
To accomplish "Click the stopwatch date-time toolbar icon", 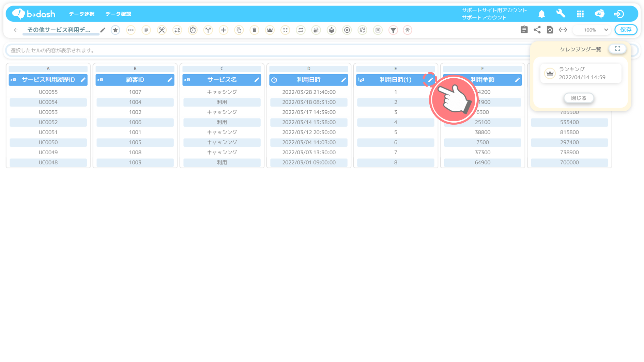I will tap(193, 30).
